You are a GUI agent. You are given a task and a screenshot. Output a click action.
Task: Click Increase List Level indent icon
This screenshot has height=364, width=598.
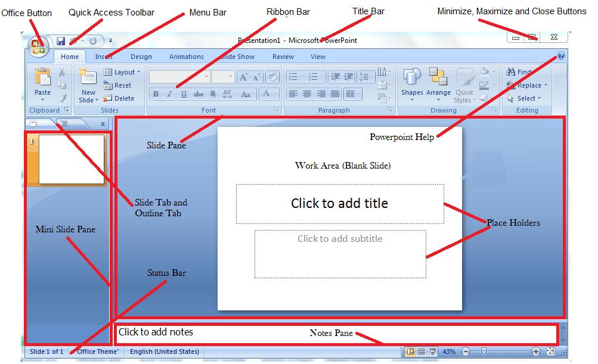[x=349, y=77]
